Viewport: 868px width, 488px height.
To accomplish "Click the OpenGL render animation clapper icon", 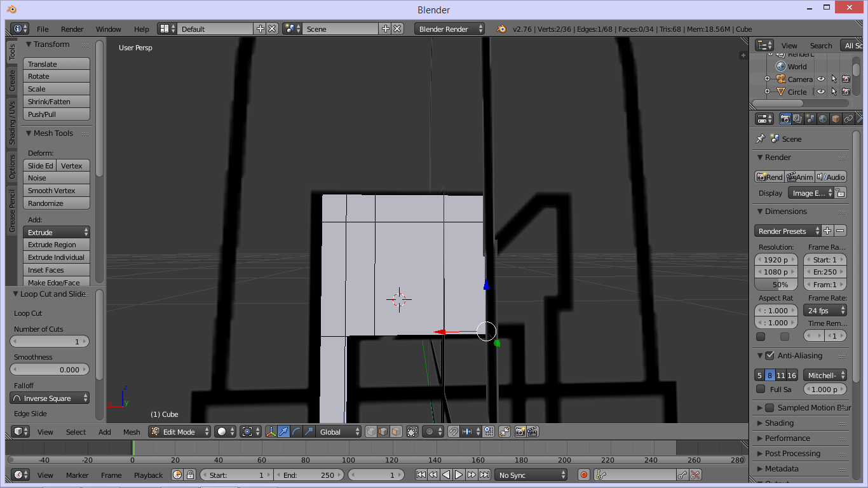I will pyautogui.click(x=532, y=431).
